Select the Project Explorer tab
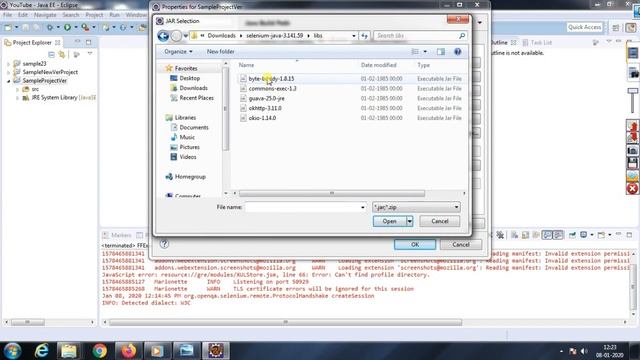The height and width of the screenshot is (360, 640). (32, 42)
